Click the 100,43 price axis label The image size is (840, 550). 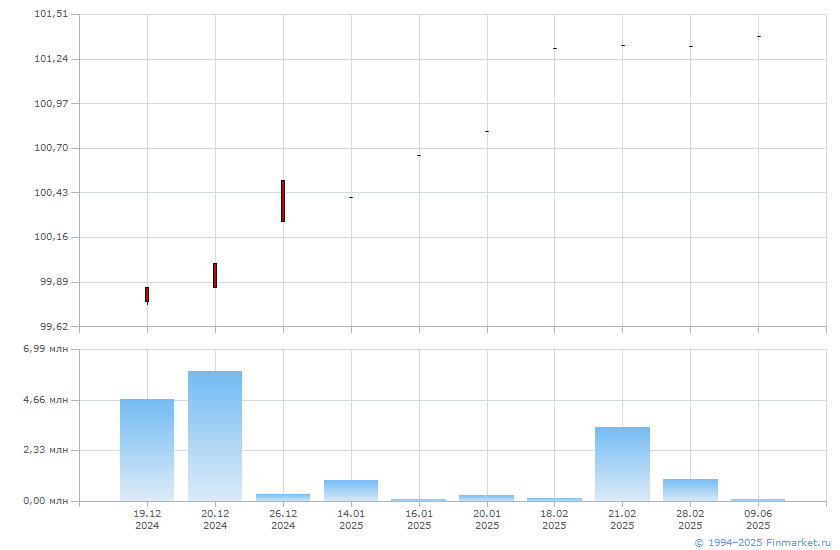[x=51, y=193]
